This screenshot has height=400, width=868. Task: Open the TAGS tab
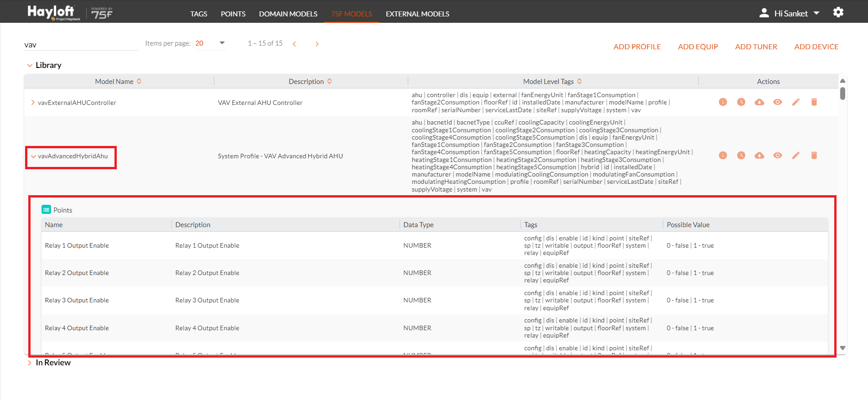pos(199,14)
